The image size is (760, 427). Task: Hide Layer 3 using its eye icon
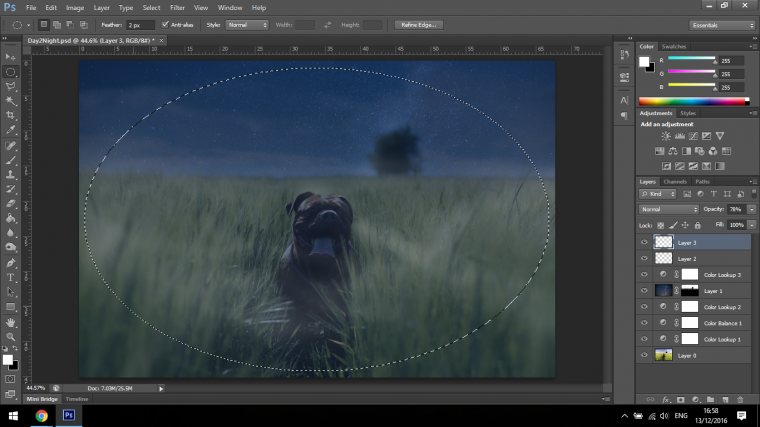[644, 242]
